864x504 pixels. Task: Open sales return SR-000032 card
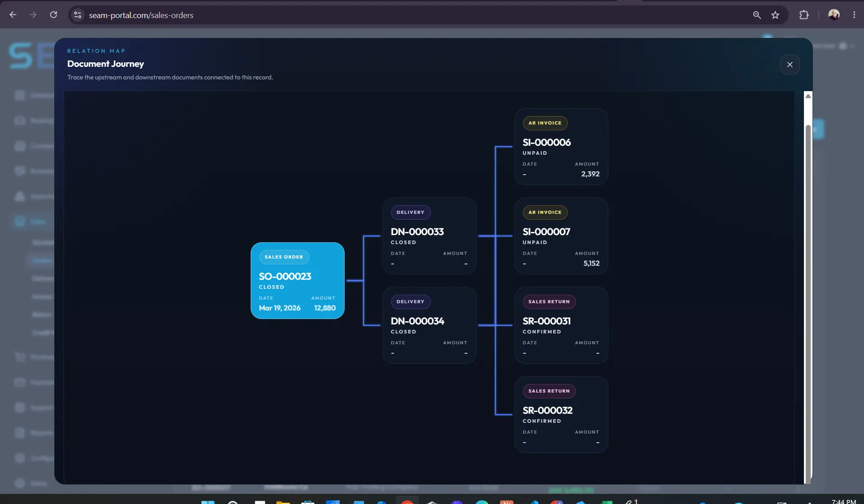[561, 415]
